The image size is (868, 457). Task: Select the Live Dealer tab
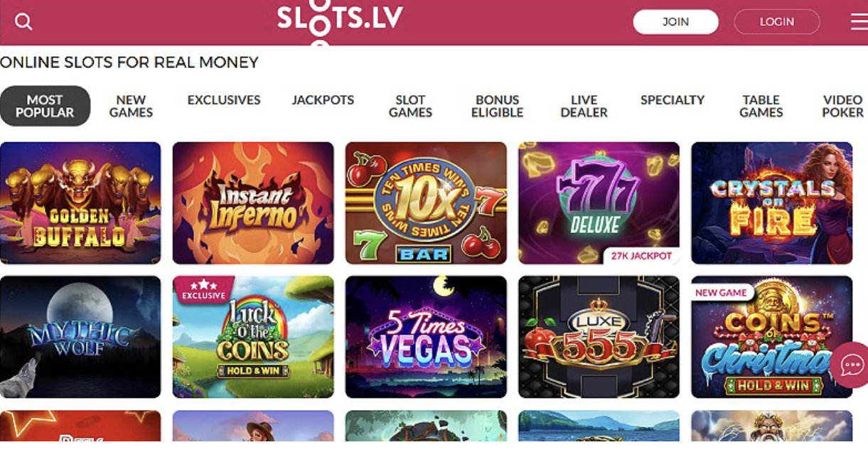[584, 106]
